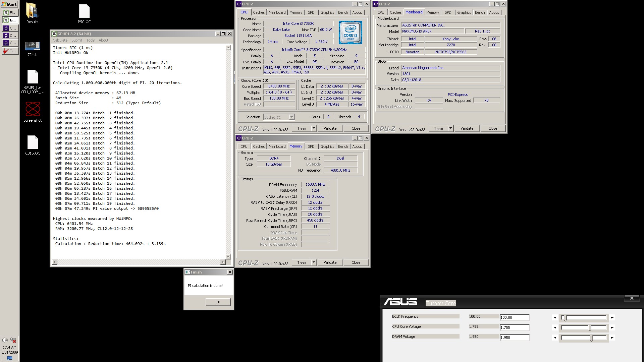Viewport: 644px width, 362px height.
Task: Open SPD tab in CPU-Z Memory window
Action: (311, 146)
